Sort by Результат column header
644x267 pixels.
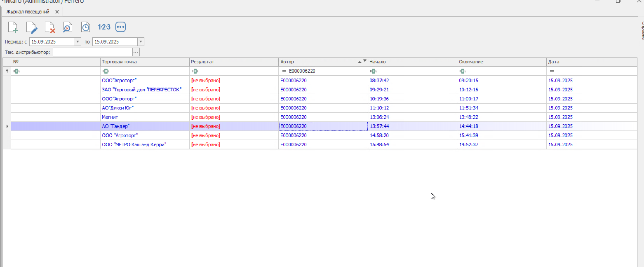click(234, 62)
